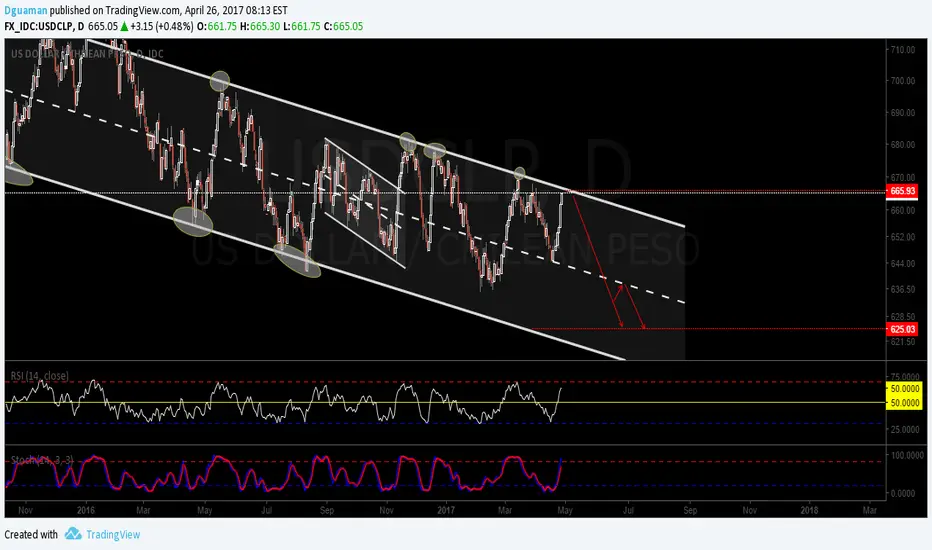The height and width of the screenshot is (550, 932).
Task: Click the green up-arrow price change indicator
Action: click(124, 26)
